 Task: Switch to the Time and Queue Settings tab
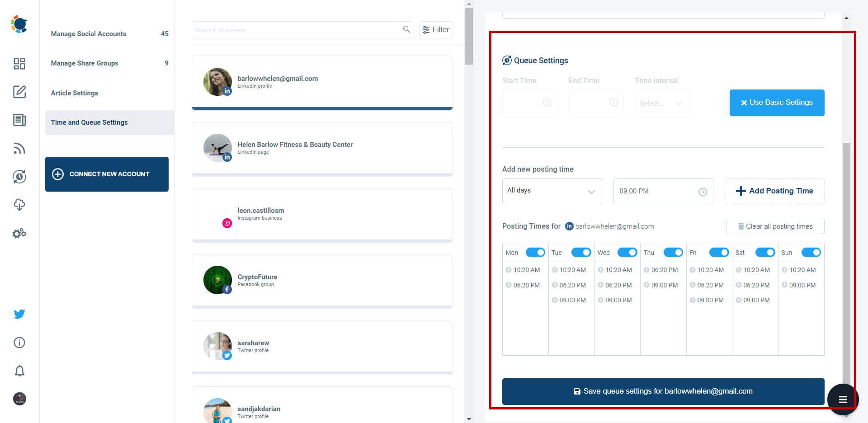tap(89, 122)
